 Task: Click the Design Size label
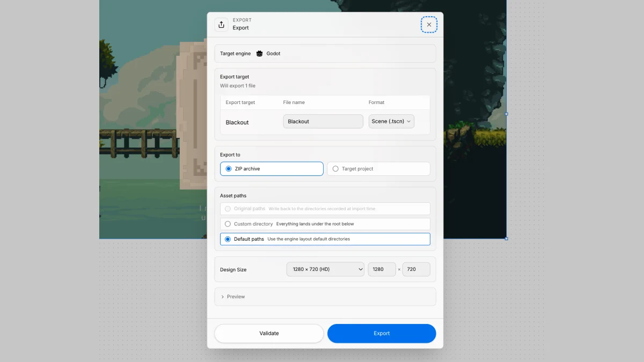pos(233,270)
